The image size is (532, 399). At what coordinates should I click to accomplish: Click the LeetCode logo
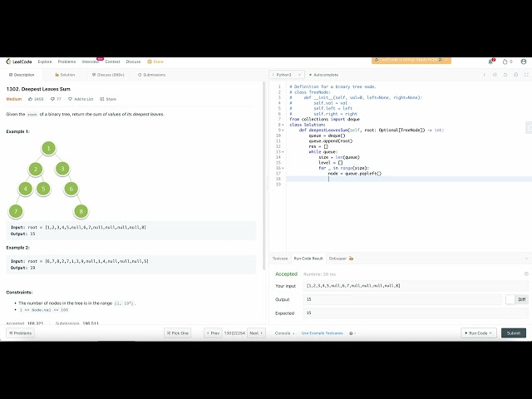19,62
